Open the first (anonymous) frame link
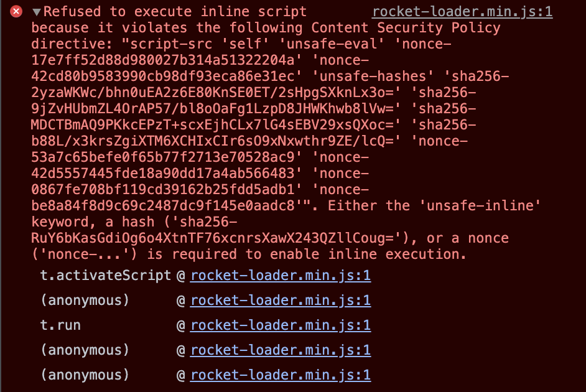The image size is (586, 392). (x=281, y=301)
